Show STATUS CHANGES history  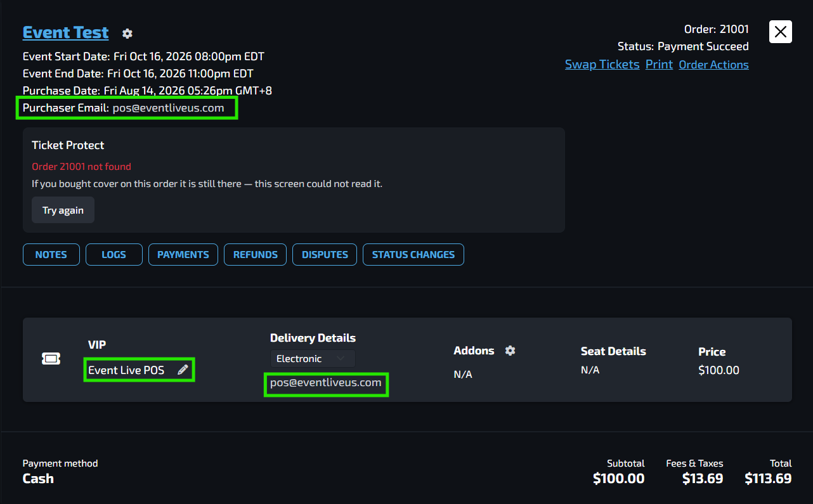coord(413,254)
